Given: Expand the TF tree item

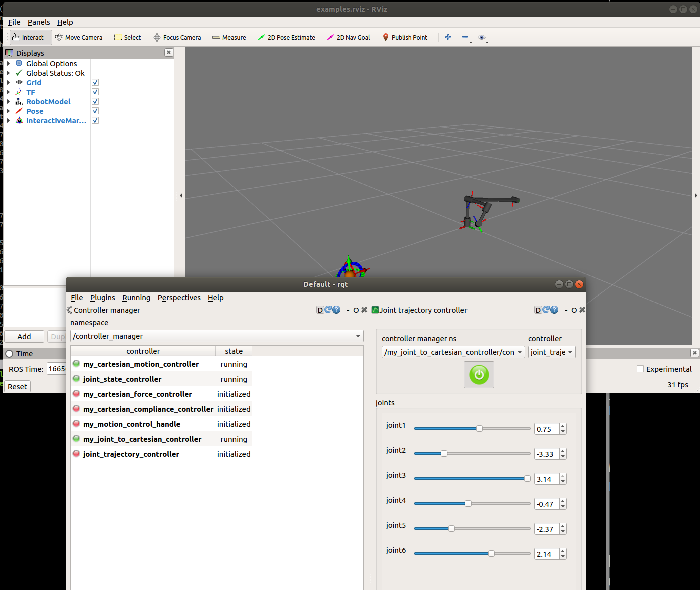Looking at the screenshot, I should [8, 92].
